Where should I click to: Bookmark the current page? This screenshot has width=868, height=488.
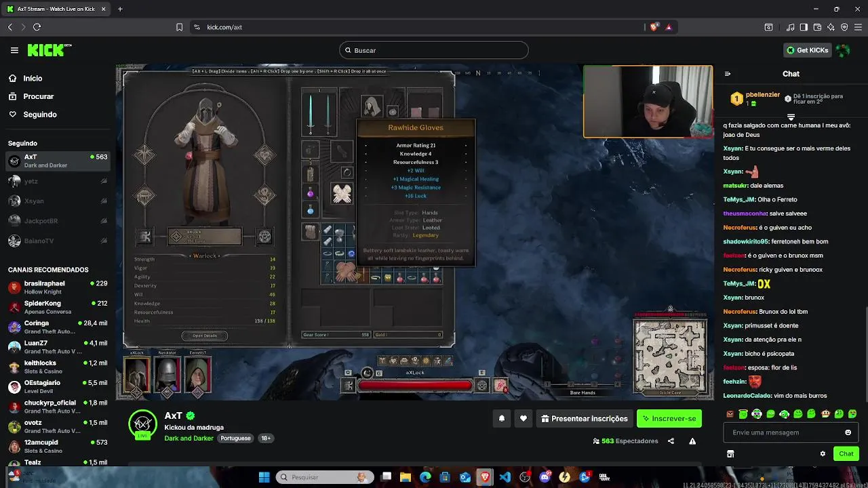tap(179, 27)
